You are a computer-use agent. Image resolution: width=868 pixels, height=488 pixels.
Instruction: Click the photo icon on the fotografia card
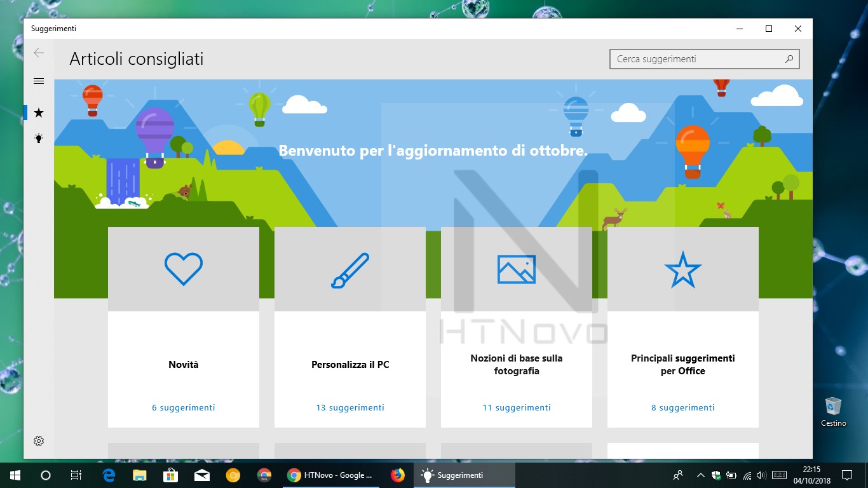click(516, 268)
